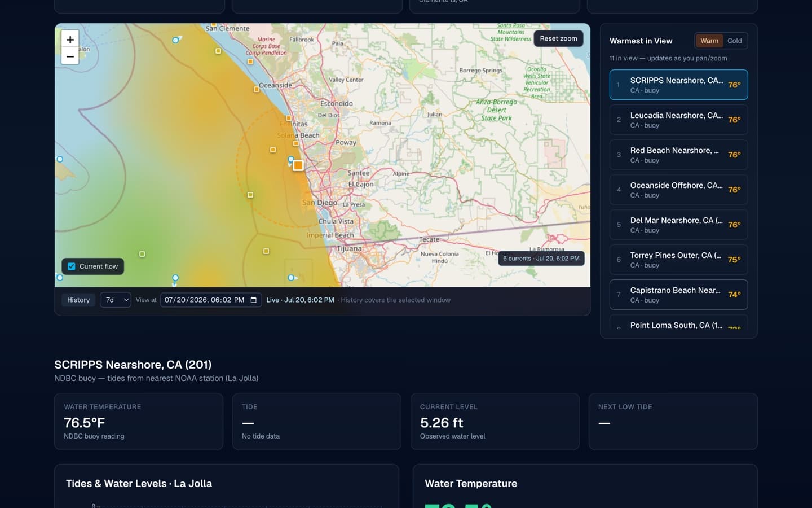
Task: Click the green buoy marker in offshore waters
Action: (x=142, y=254)
